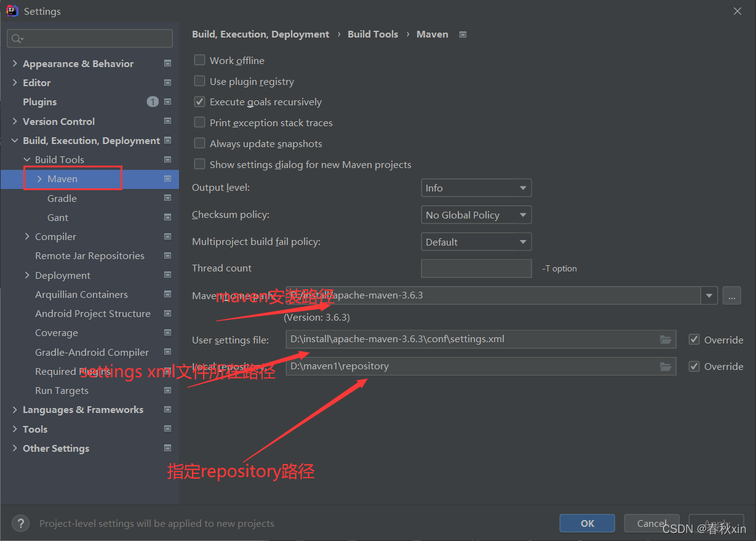Click project-level icon beside Gradle-Android Compiler
Viewport: 756px width, 541px height.
point(167,352)
